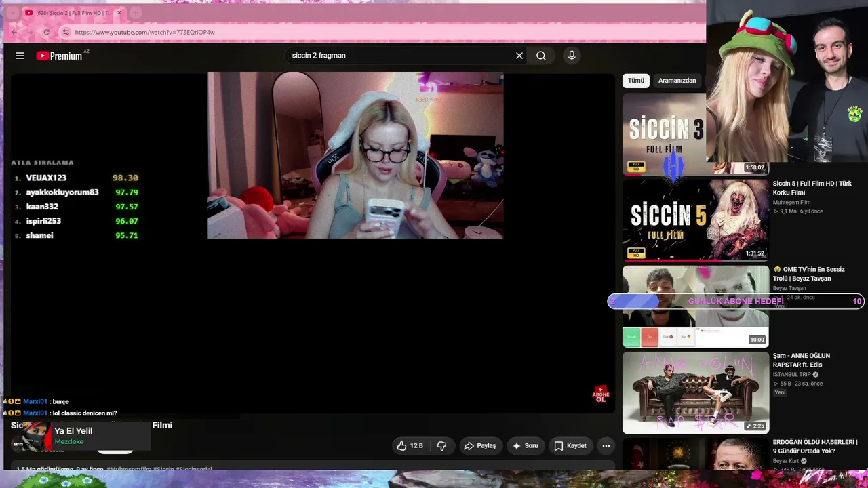Share the video via Paylaş

[x=480, y=445]
